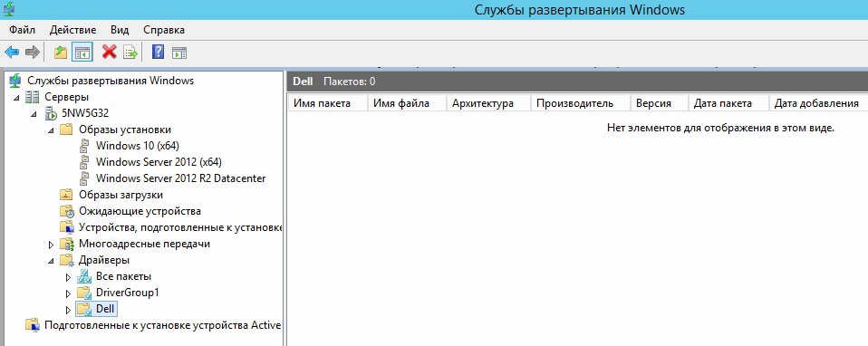The width and height of the screenshot is (868, 346).
Task: Click the Образы загрузки folder icon
Action: pyautogui.click(x=66, y=195)
